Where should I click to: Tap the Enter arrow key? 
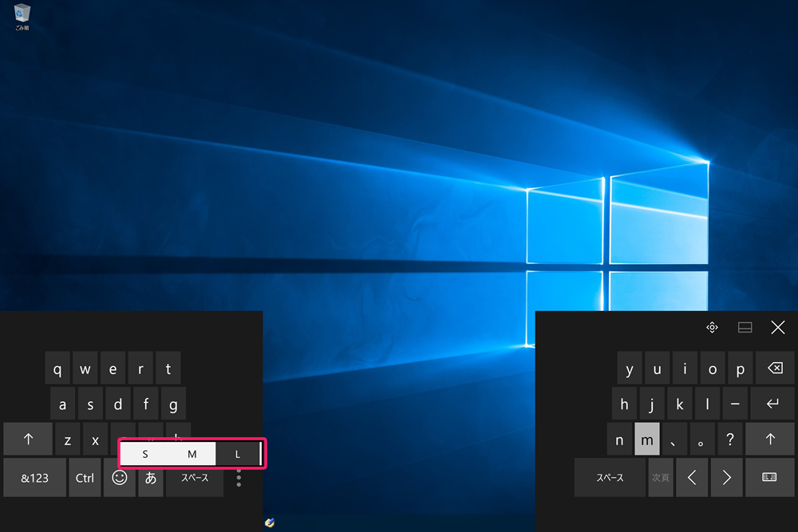(x=772, y=404)
